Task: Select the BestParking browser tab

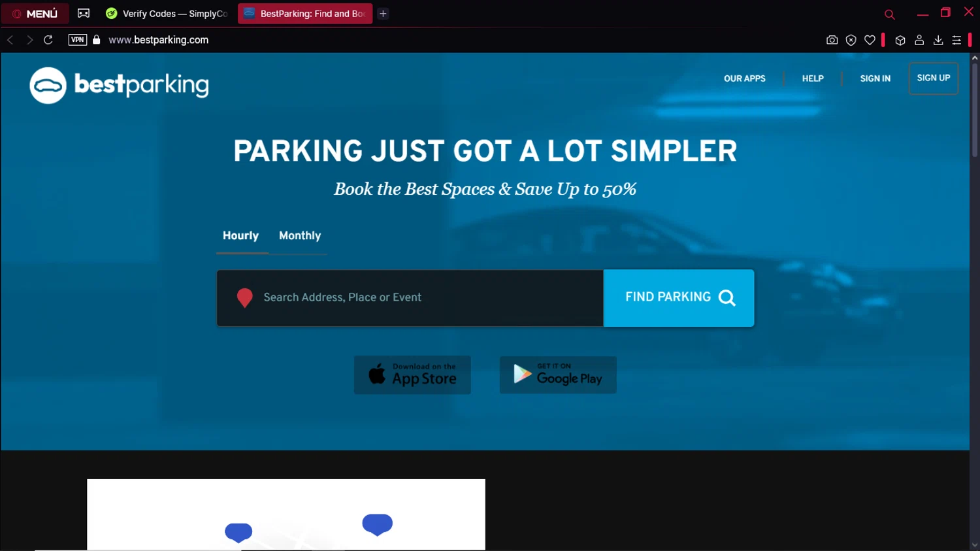Action: point(305,14)
